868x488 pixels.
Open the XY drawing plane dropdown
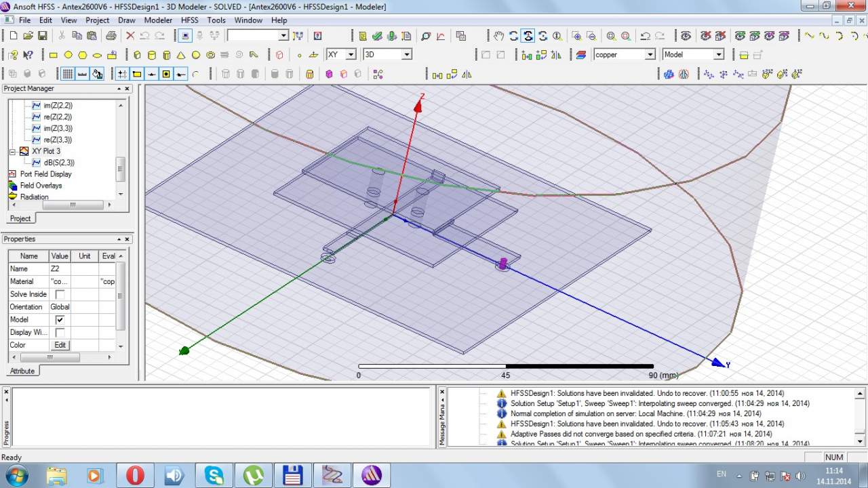(x=351, y=55)
